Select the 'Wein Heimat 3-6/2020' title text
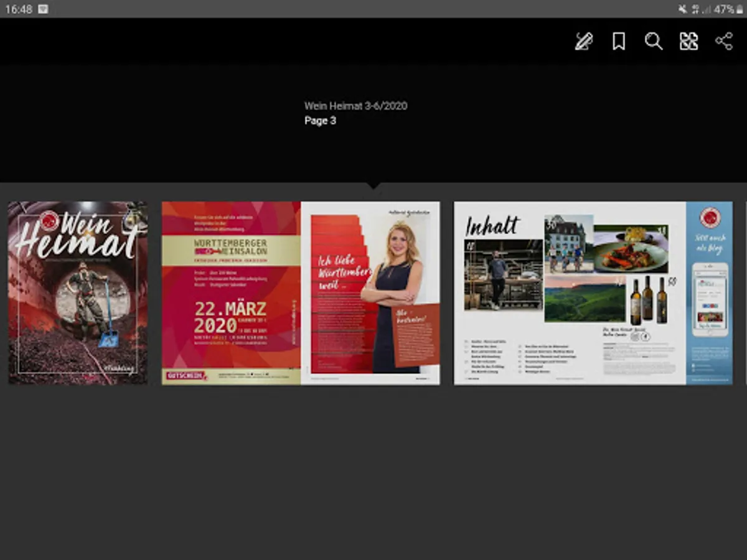747x560 pixels. pyautogui.click(x=355, y=106)
